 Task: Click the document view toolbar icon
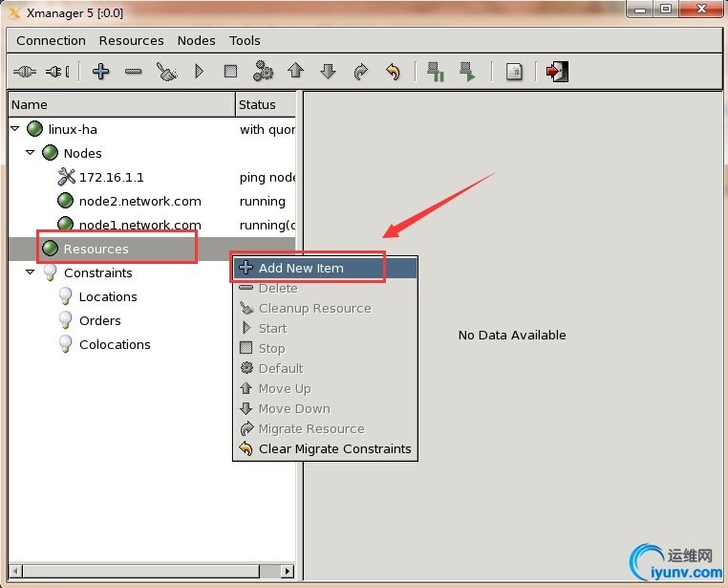[x=514, y=72]
